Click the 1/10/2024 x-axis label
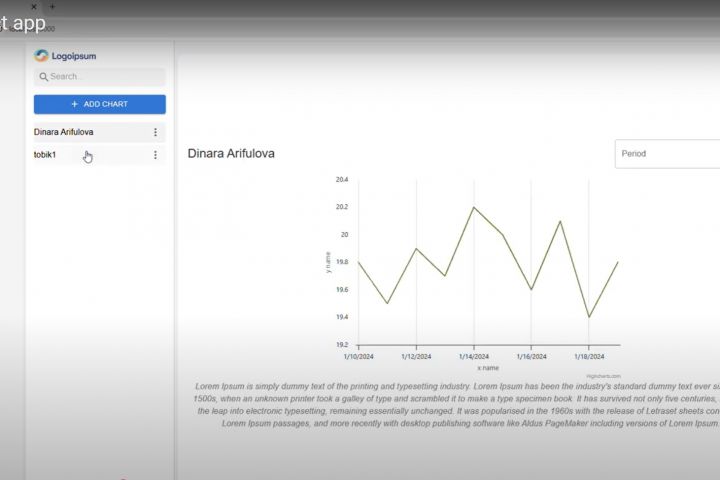Viewport: 720px width, 480px height. [x=359, y=356]
